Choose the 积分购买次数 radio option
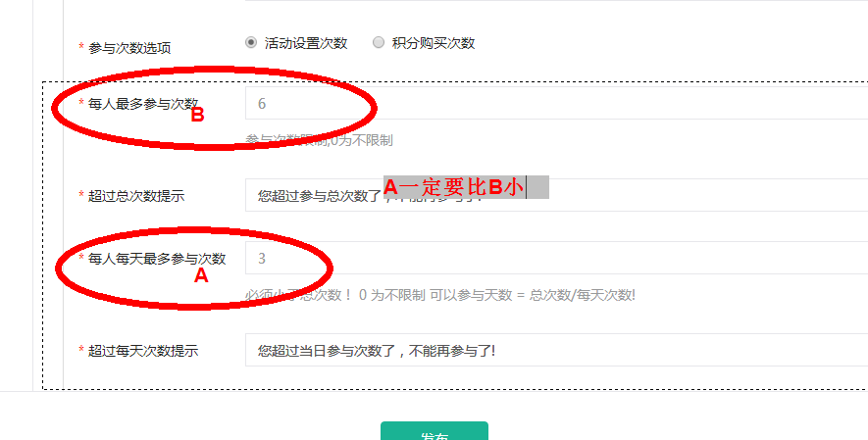 [378, 42]
